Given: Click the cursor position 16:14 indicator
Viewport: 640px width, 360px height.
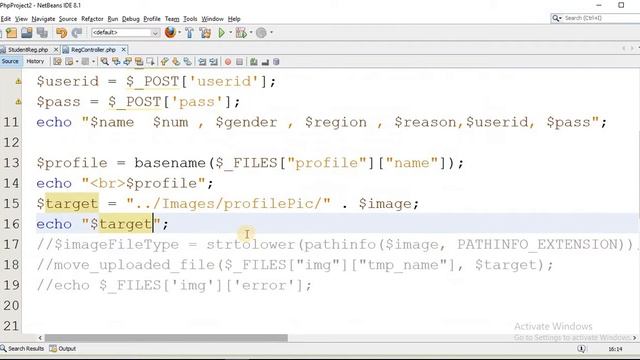Looking at the screenshot, I should pos(615,349).
